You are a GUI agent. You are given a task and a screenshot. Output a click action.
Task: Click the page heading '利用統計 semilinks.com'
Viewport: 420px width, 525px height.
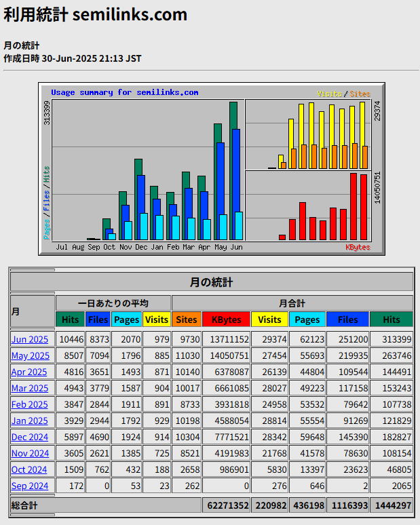point(96,15)
